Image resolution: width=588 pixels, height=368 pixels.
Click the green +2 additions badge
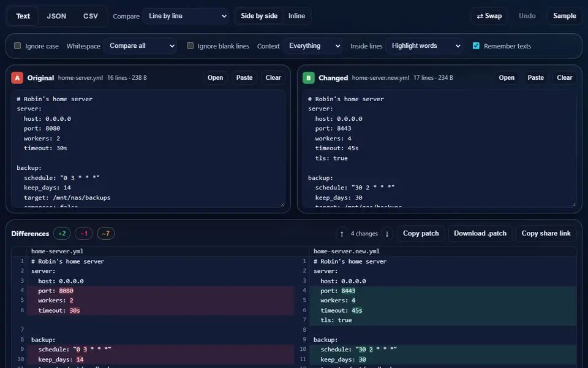[x=62, y=234]
